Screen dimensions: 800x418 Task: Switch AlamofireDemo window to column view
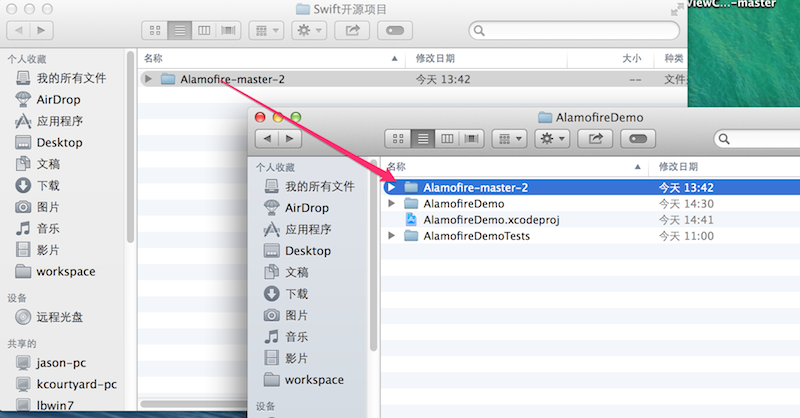(447, 139)
